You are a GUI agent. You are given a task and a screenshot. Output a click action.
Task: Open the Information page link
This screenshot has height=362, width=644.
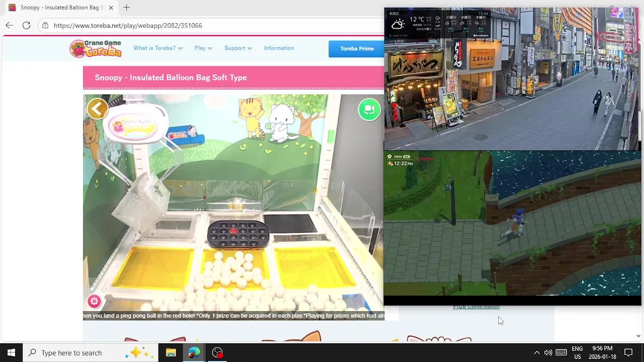click(x=279, y=48)
